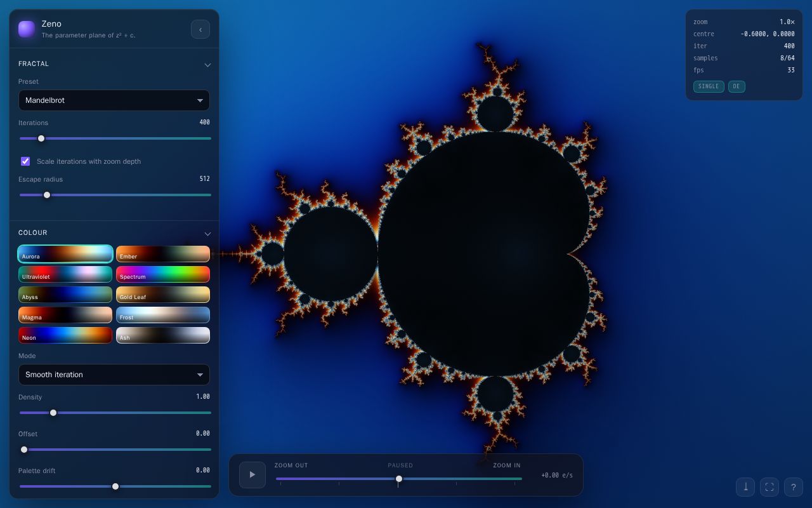Toggle the SINGLE precision badge
This screenshot has height=508, width=812.
point(709,86)
